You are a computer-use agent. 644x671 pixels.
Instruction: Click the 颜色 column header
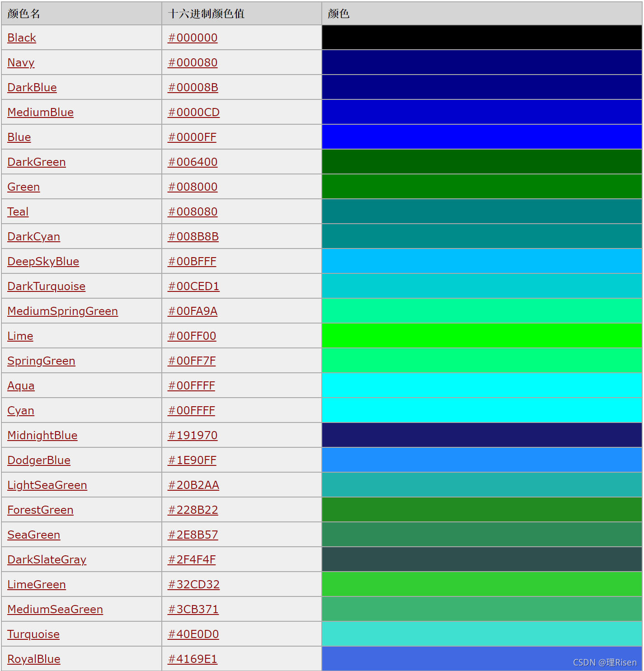click(482, 14)
